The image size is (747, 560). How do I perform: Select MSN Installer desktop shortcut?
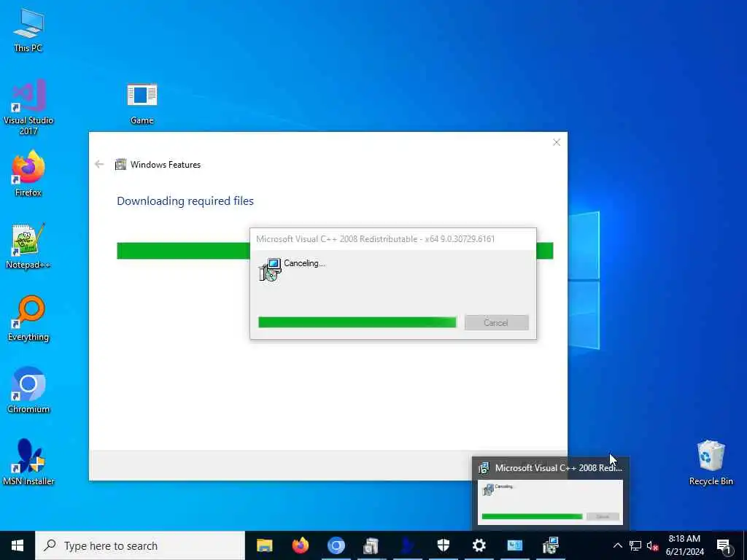28,462
